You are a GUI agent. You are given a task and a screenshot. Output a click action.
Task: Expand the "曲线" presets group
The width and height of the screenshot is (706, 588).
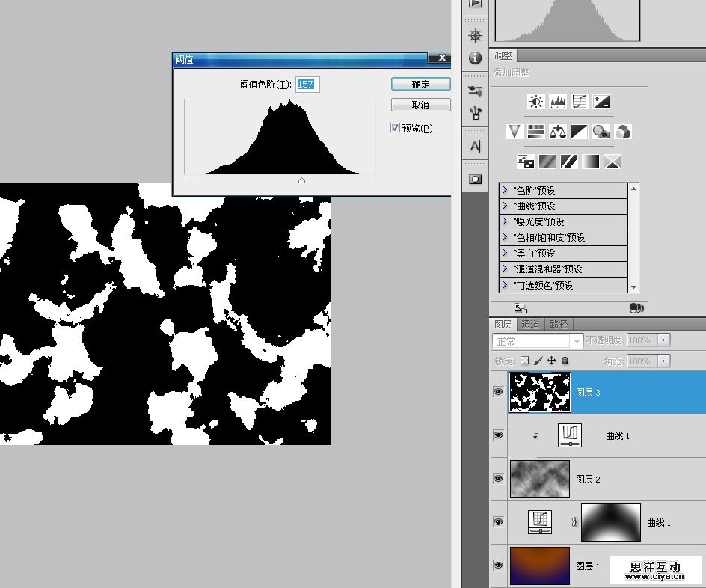coord(506,206)
